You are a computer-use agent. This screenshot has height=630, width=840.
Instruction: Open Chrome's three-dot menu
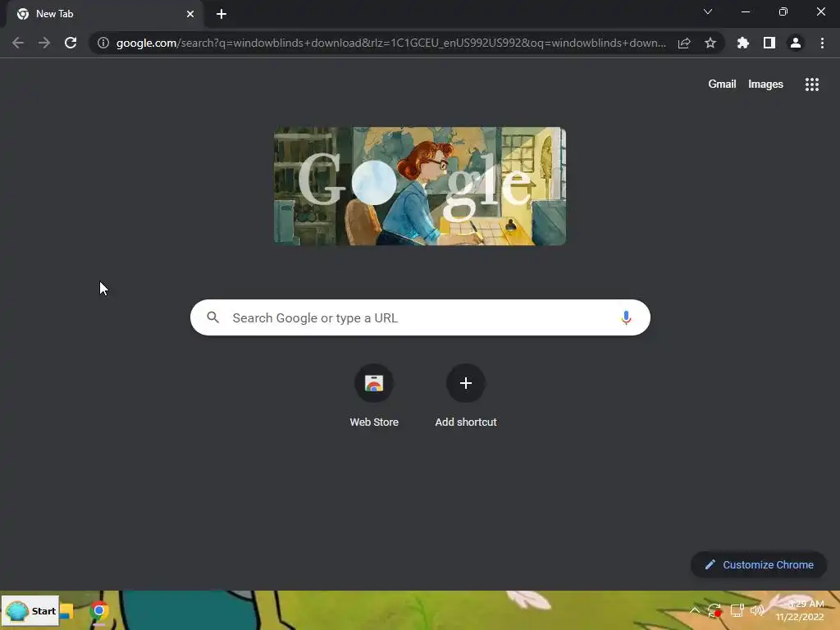[822, 43]
